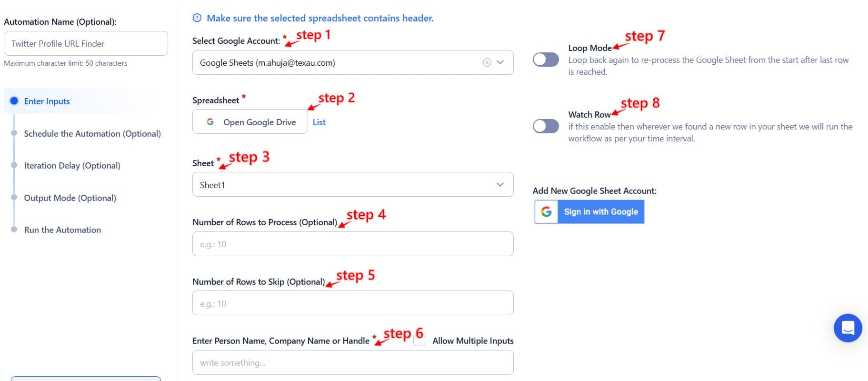Expand the Select Google Account dropdown
The height and width of the screenshot is (381, 868).
coord(500,62)
